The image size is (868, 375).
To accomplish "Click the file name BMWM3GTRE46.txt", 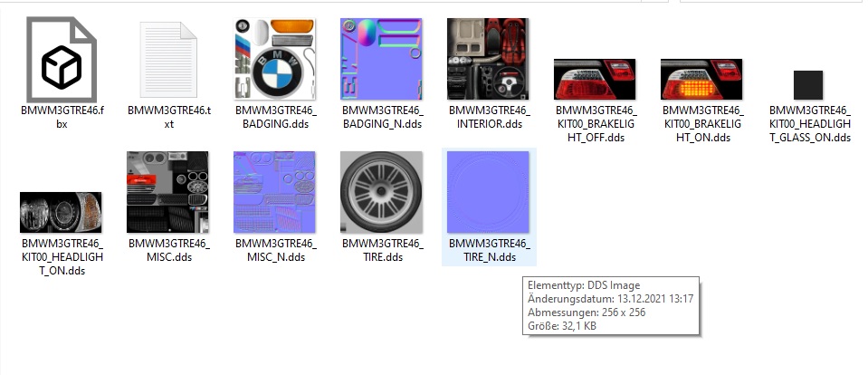I will 168,117.
